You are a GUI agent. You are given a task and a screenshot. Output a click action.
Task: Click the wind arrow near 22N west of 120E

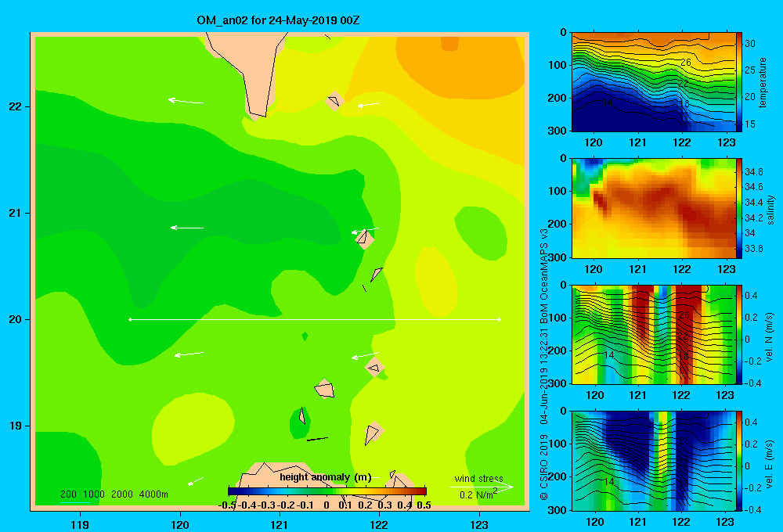tap(186, 101)
